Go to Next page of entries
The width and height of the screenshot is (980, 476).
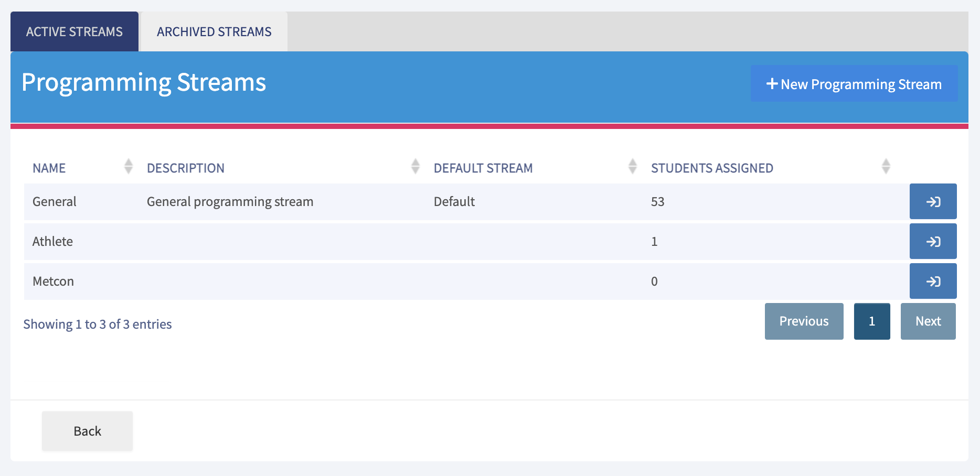pyautogui.click(x=928, y=321)
